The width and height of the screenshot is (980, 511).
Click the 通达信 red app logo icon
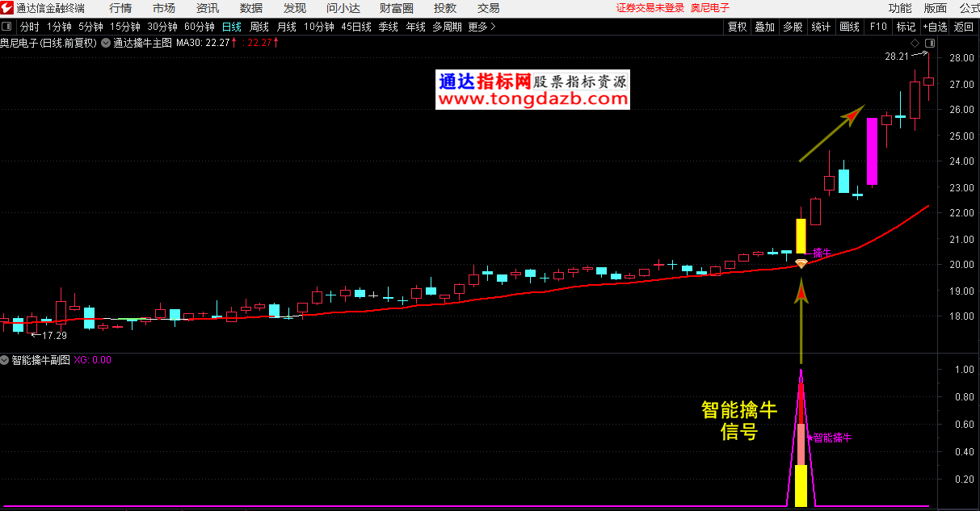click(7, 8)
